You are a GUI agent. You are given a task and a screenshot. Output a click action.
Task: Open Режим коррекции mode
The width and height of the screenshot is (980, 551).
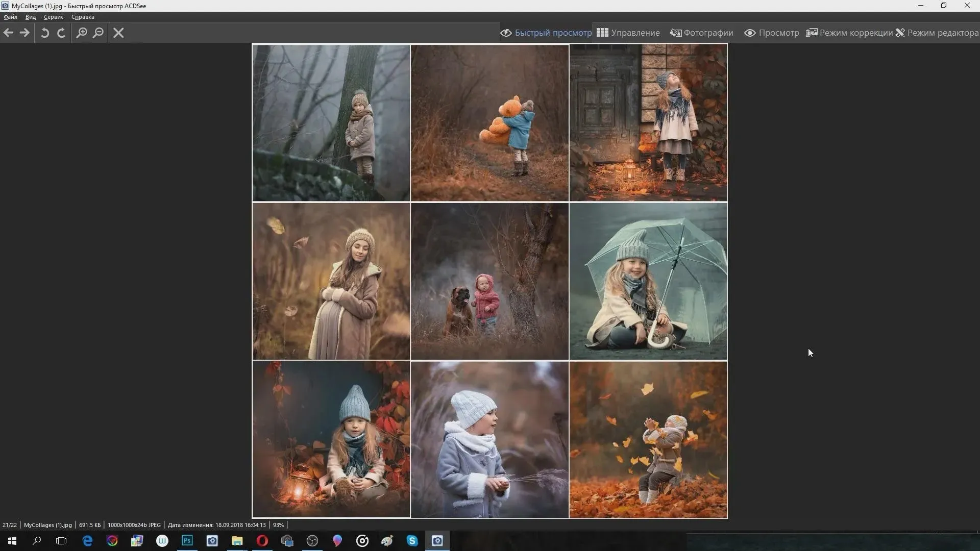(x=849, y=33)
